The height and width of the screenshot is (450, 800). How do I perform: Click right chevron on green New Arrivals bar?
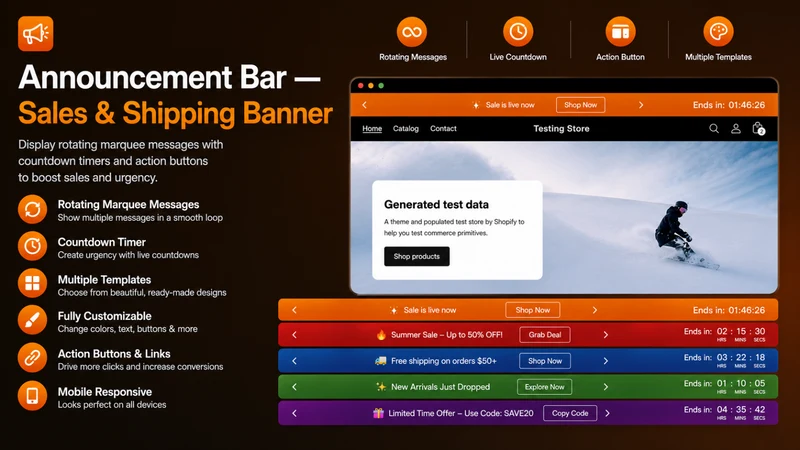click(606, 387)
